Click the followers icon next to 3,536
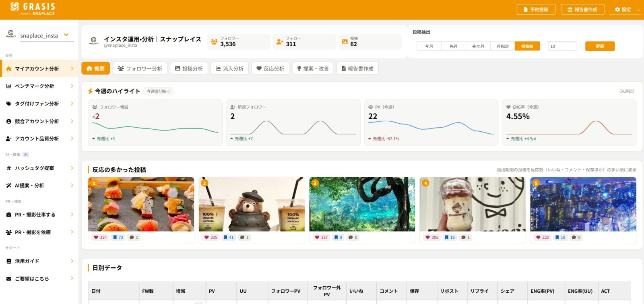 (x=214, y=42)
